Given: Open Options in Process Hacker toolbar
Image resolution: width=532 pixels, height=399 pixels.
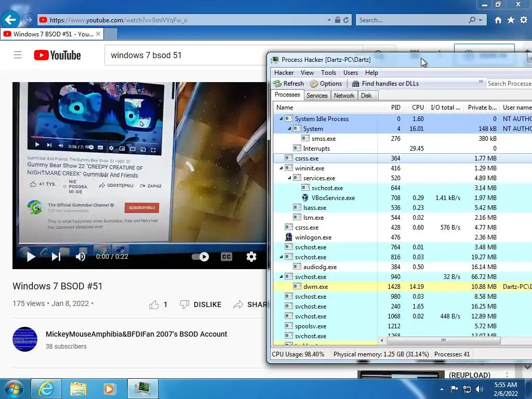Looking at the screenshot, I should (x=326, y=84).
